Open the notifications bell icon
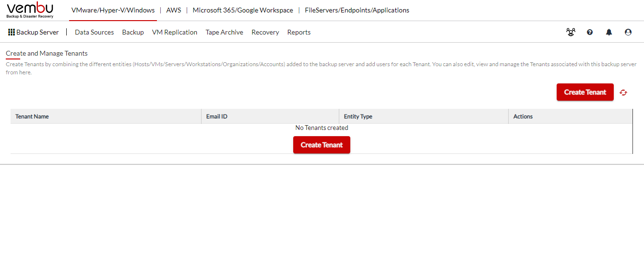The image size is (644, 257). (x=609, y=32)
